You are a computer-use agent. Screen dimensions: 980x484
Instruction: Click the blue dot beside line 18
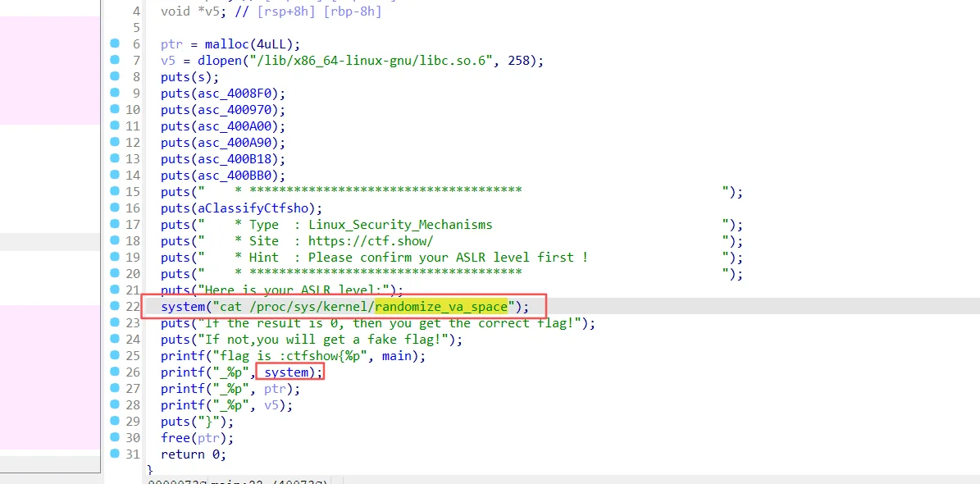pyautogui.click(x=115, y=240)
